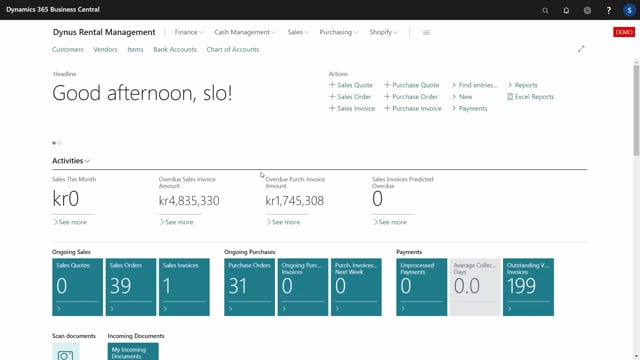Viewport: 640px width, 360px height.
Task: Click the kr0 Sales This Month value
Action: (66, 199)
